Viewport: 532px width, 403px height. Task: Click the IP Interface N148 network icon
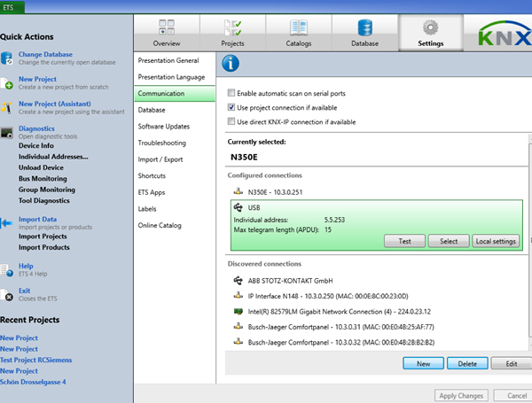(x=239, y=296)
